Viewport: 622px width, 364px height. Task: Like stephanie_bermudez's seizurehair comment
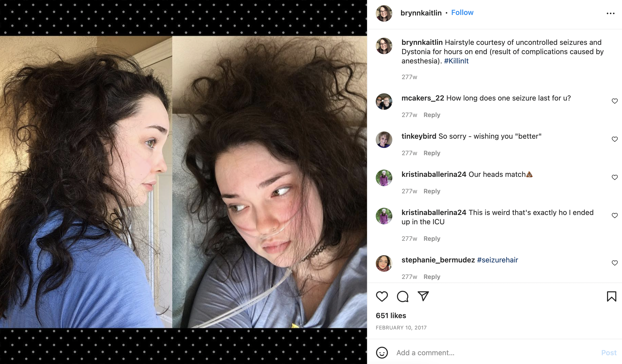tap(615, 263)
